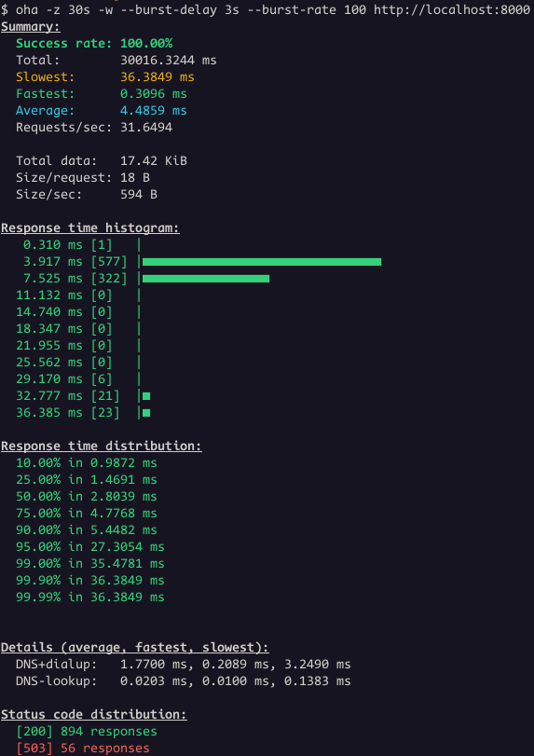Click the '90.00% in 5.4482 ms' line

tap(87, 530)
